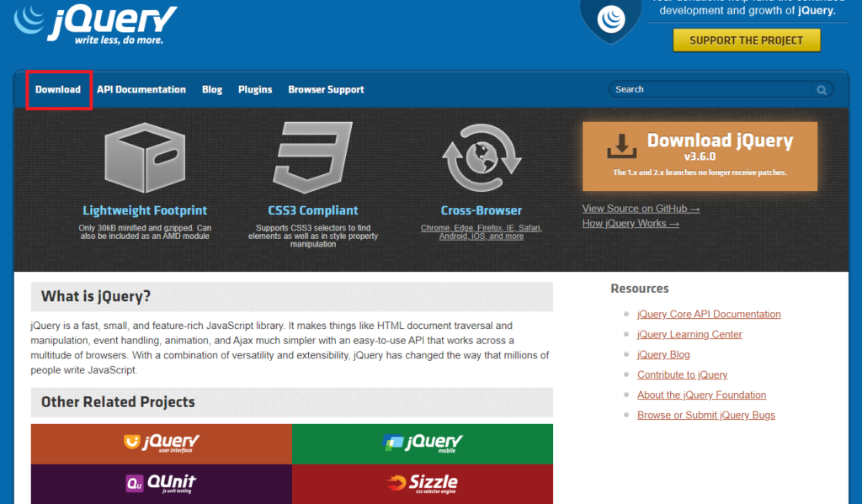
Task: Open the Blog navigation item
Action: [x=212, y=90]
